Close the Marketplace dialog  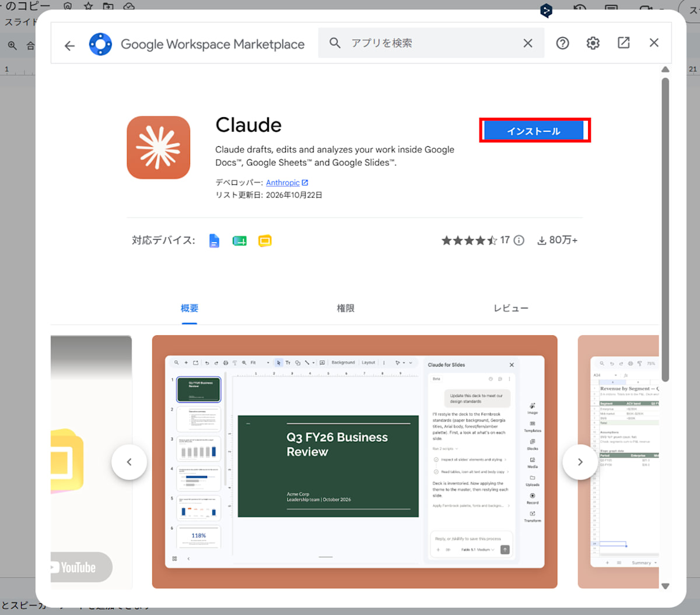point(654,43)
